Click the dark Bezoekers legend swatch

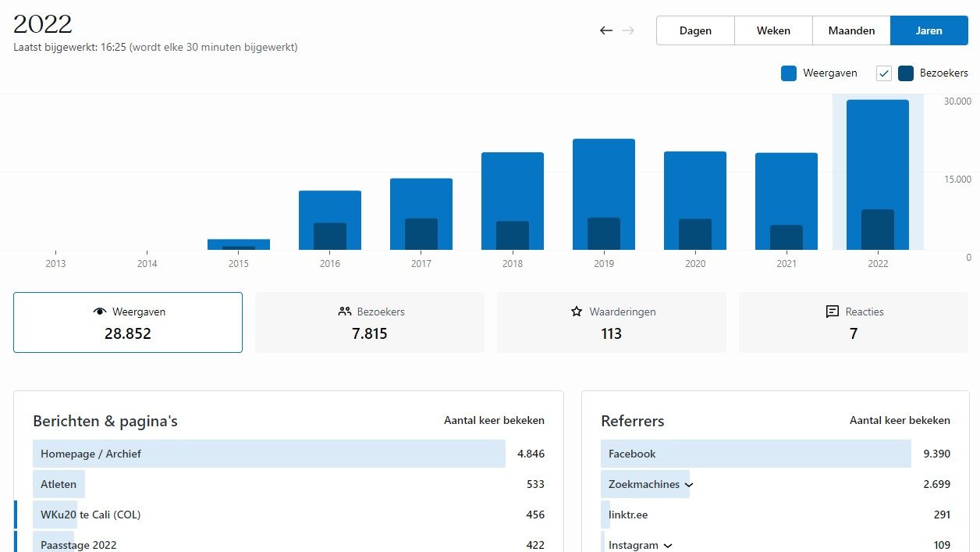point(906,73)
